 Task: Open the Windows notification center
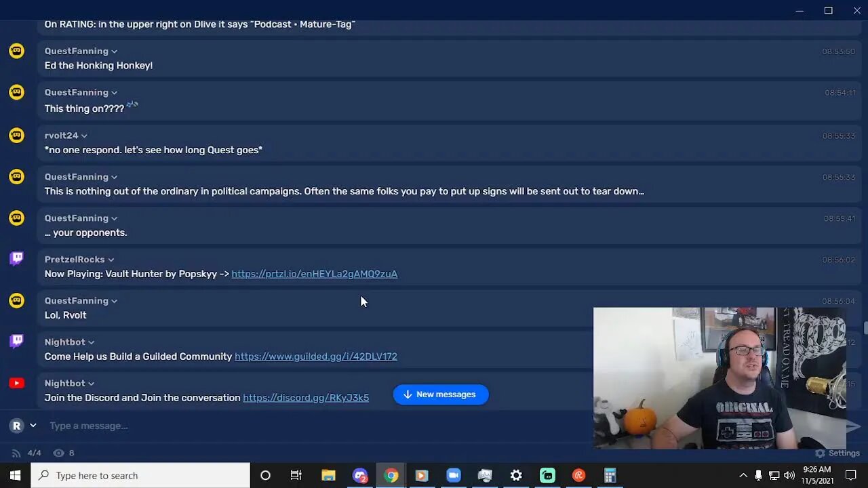852,475
